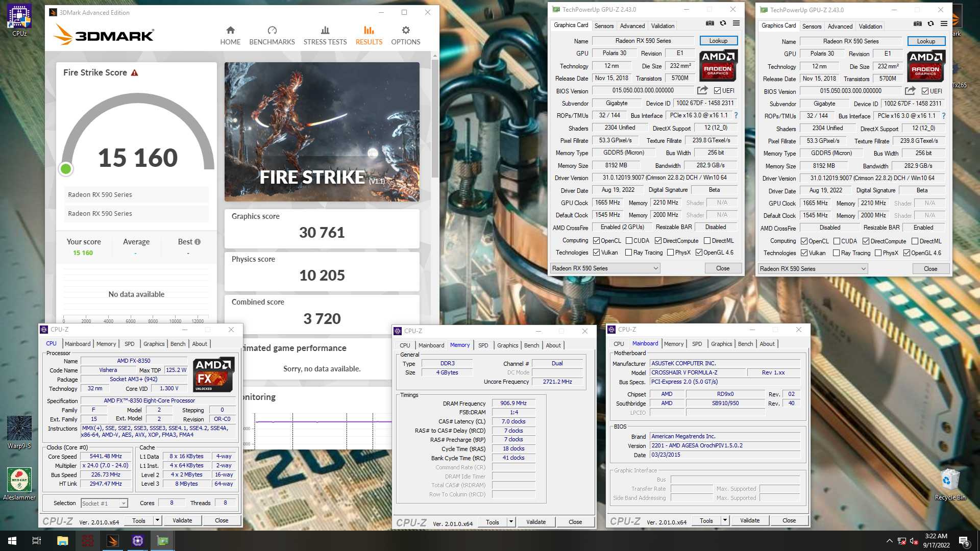980x551 pixels.
Task: Switch to Advanced tab in right GPU-Z
Action: tap(840, 26)
